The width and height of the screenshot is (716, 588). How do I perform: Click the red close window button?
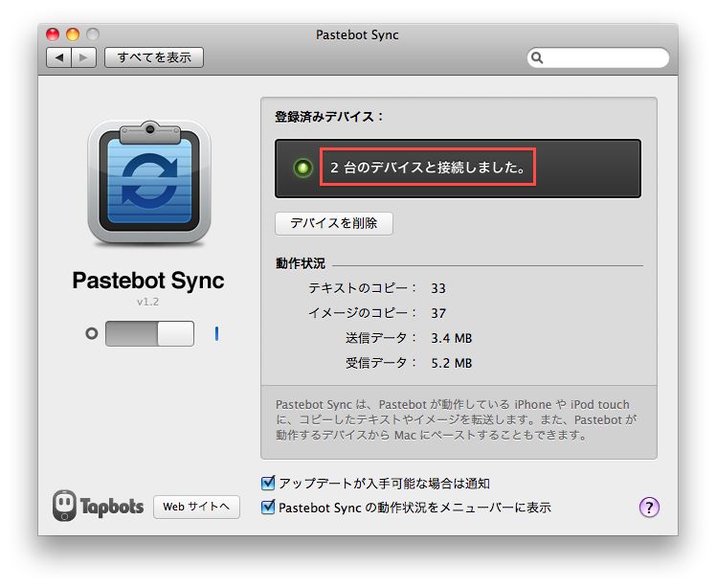53,34
